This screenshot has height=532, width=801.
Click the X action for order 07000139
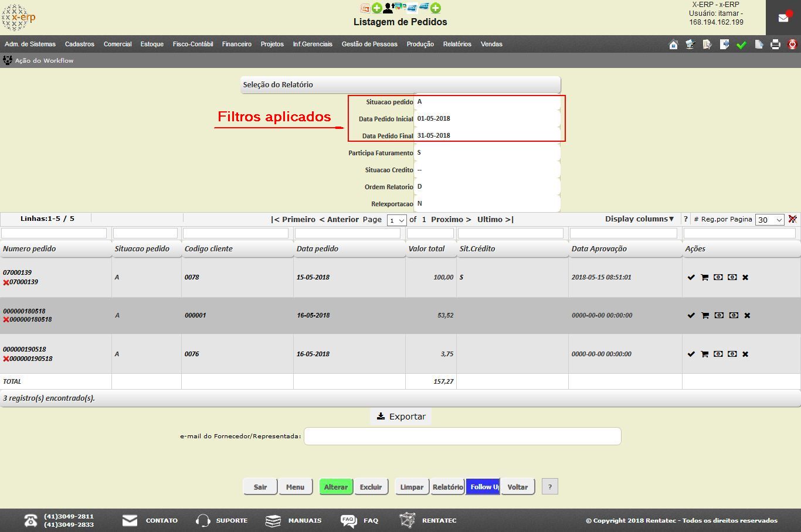coord(745,277)
